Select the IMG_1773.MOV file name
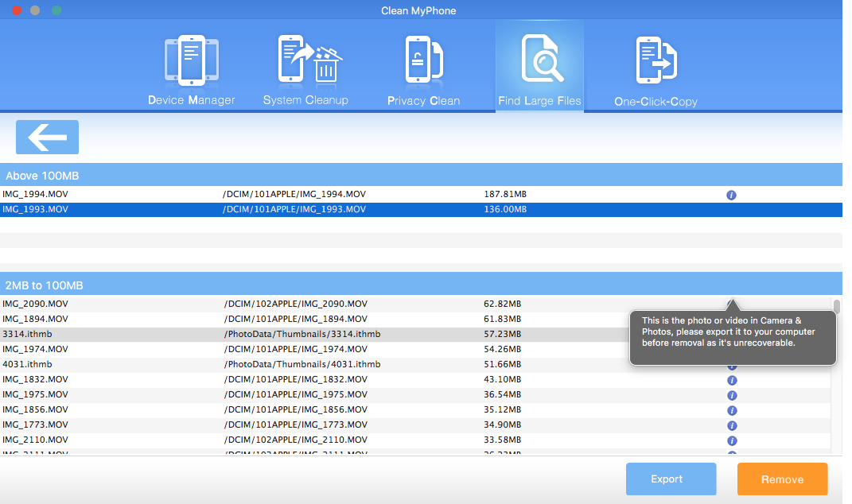 coord(35,425)
